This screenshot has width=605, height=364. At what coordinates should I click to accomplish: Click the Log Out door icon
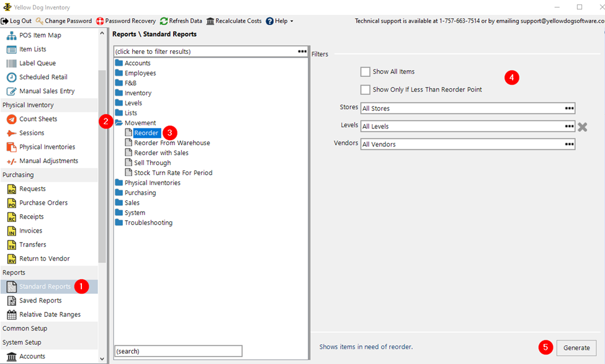[4, 21]
